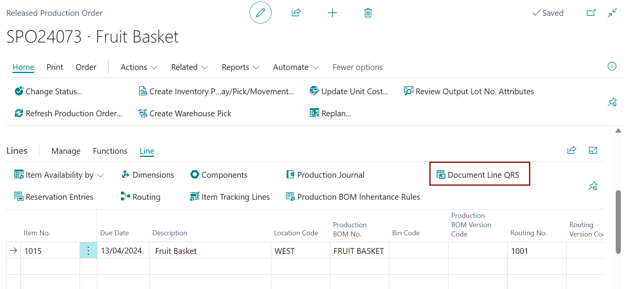The height and width of the screenshot is (289, 644).
Task: Click the vertical scrollbar thumb
Action: (x=618, y=222)
